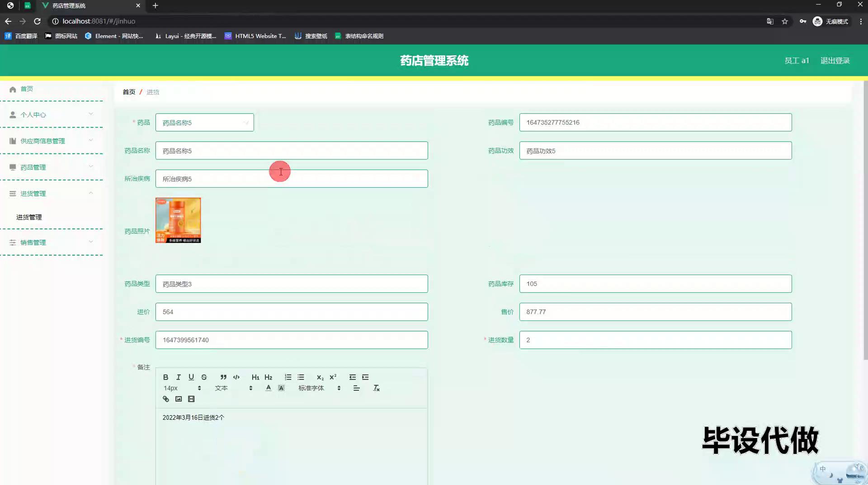Viewport: 868px width, 485px height.
Task: Clear text formatting in the editor
Action: pyautogui.click(x=376, y=388)
